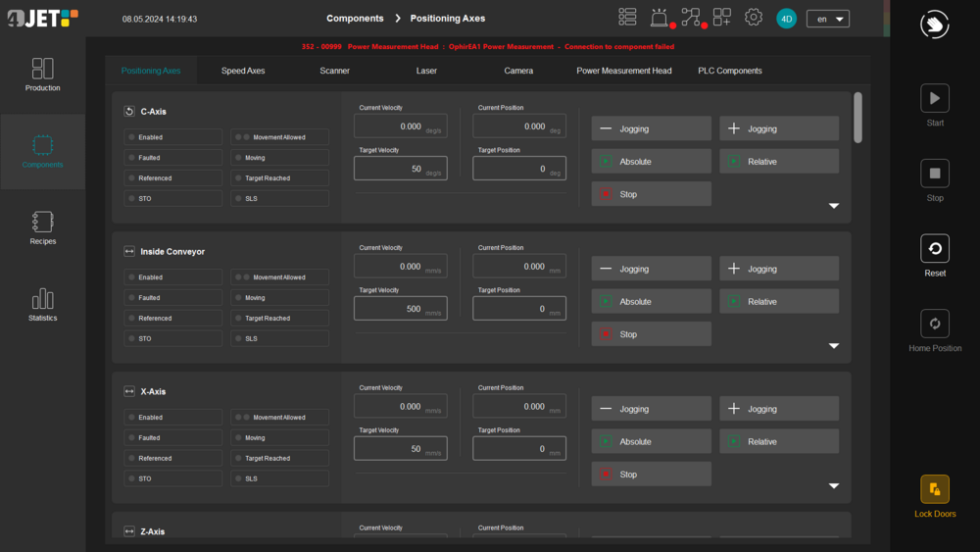
Task: Click Absolute move for the C-Axis
Action: point(651,162)
